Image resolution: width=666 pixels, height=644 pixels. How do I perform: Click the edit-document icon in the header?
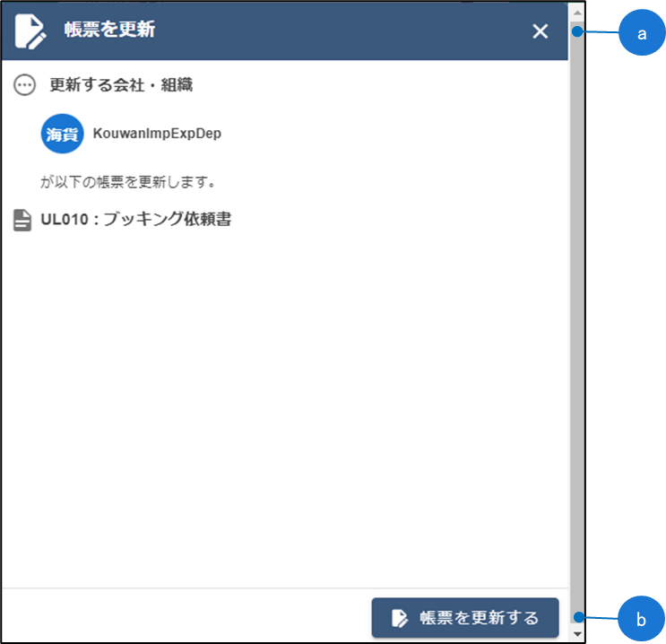(x=30, y=30)
